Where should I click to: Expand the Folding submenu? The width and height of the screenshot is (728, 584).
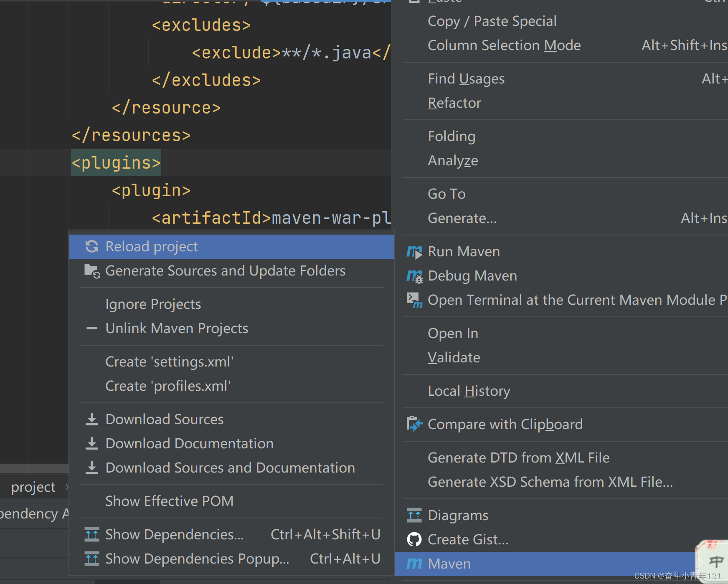(451, 136)
